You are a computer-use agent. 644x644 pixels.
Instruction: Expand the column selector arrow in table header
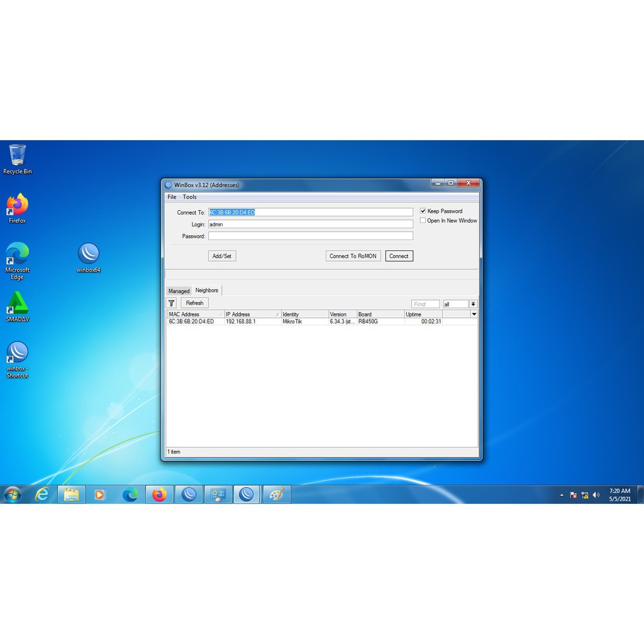[474, 314]
